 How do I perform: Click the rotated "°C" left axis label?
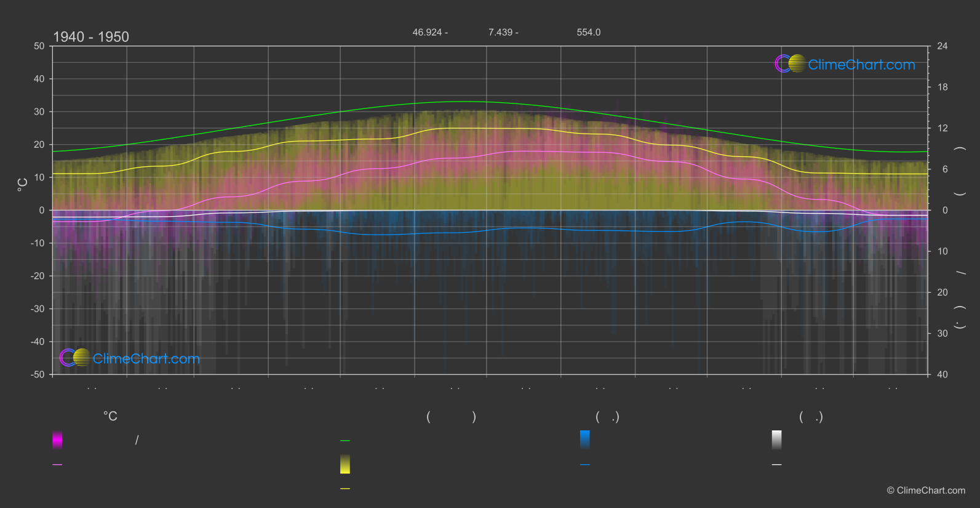22,184
